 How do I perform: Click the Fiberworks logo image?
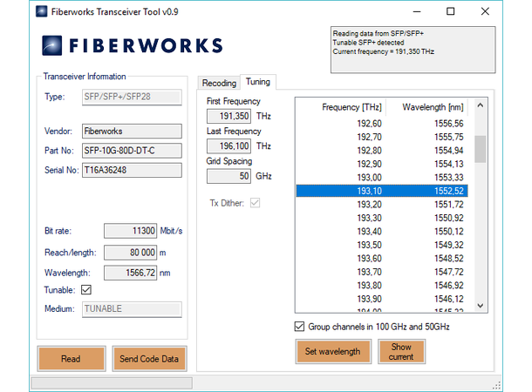(133, 45)
